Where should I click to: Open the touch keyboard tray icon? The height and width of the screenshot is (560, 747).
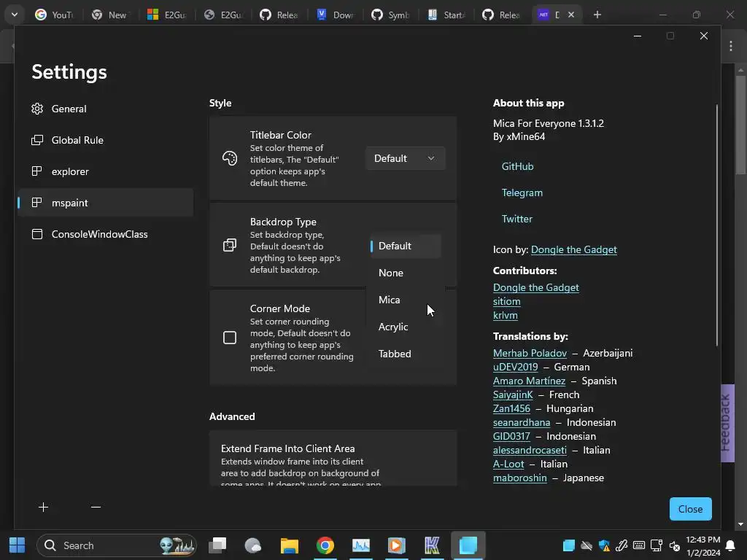639,545
